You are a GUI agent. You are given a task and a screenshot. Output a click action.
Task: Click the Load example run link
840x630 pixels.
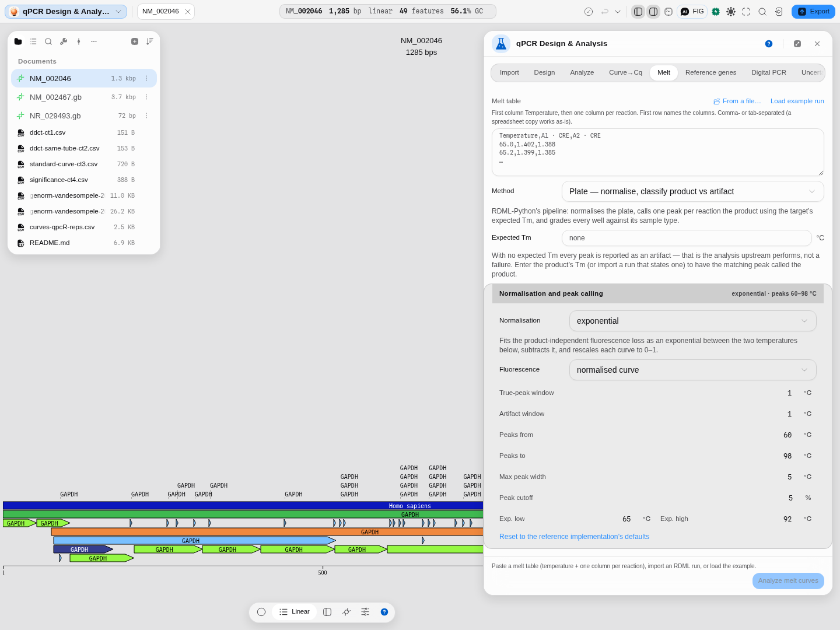797,101
